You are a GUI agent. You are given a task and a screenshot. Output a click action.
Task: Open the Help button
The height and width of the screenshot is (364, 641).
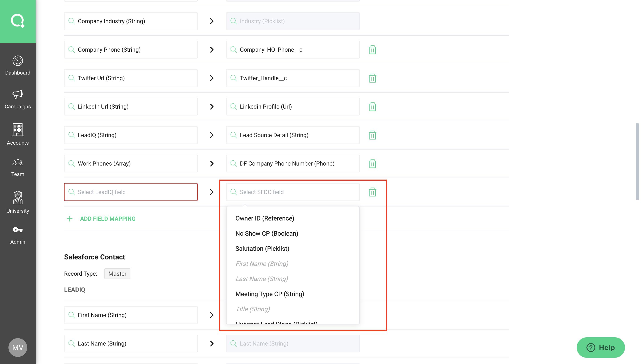(x=600, y=348)
